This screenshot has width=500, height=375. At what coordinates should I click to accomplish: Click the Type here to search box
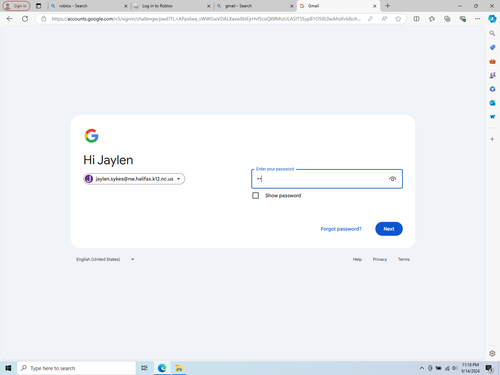(x=76, y=368)
